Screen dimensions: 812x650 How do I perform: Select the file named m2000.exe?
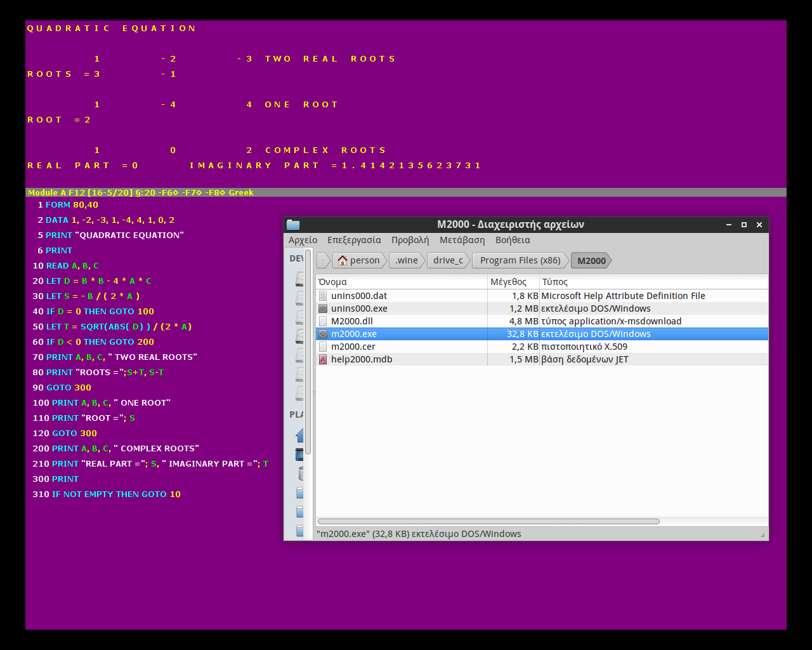point(354,334)
